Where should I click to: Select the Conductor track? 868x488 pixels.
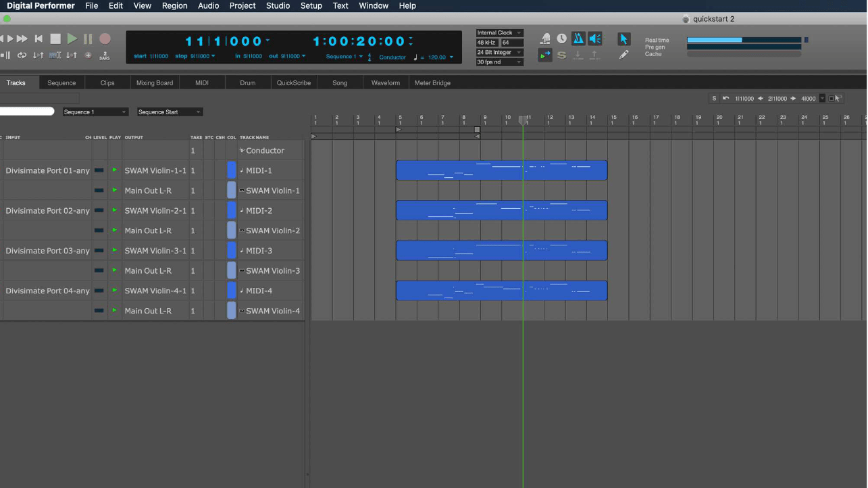(265, 151)
